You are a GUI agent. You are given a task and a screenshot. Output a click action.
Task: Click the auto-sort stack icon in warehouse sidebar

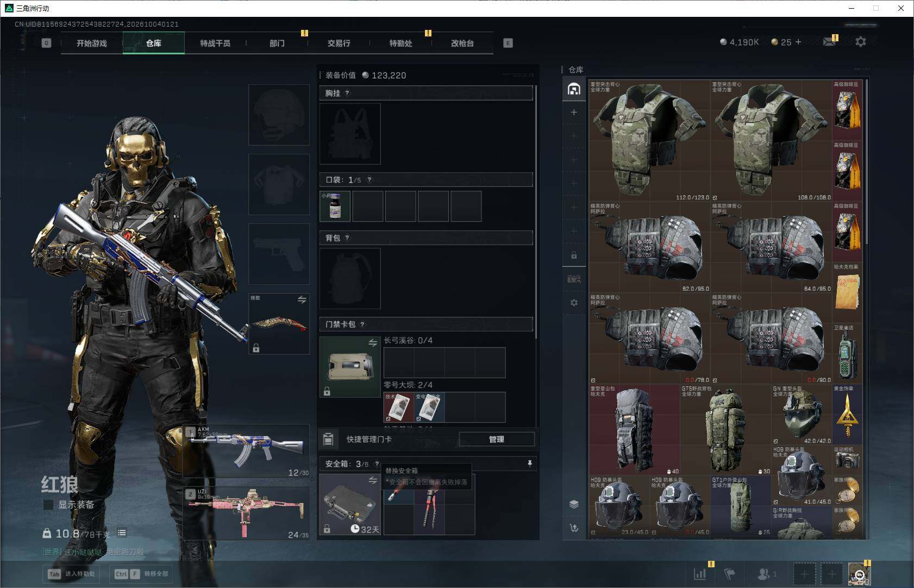tap(574, 504)
